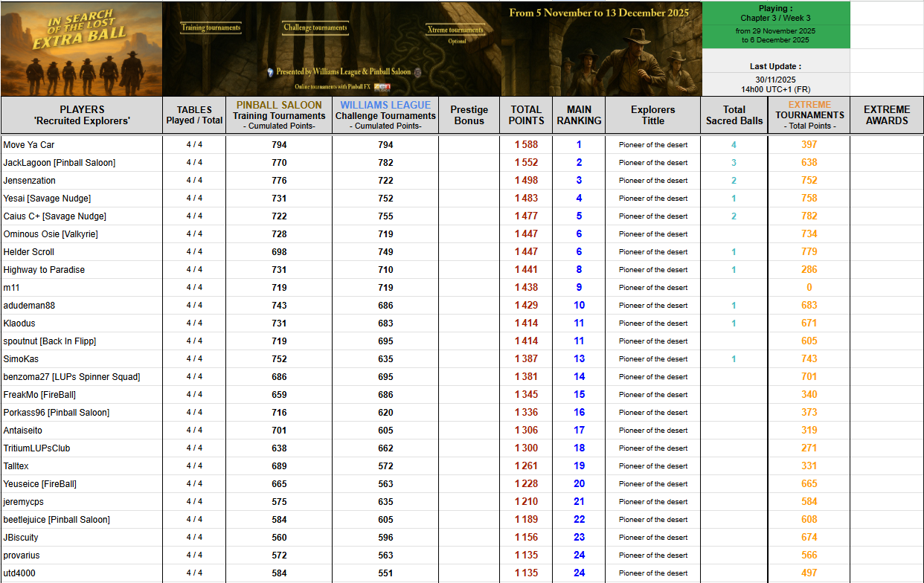Open the Xtreme tournaments banner label

(455, 30)
